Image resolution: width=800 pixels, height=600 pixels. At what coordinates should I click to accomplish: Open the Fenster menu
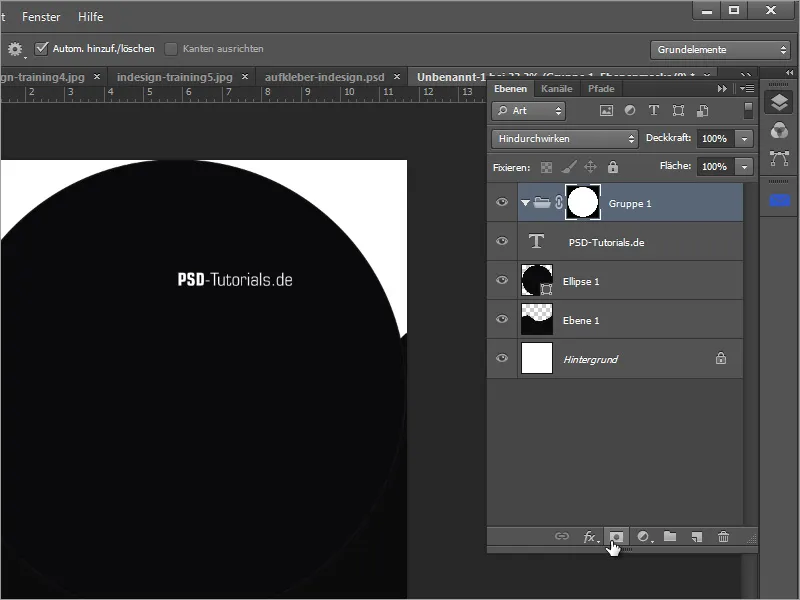(x=41, y=17)
